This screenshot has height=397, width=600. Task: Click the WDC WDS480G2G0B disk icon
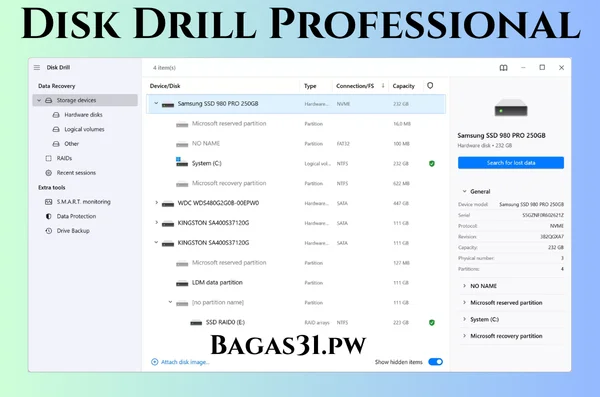[168, 203]
